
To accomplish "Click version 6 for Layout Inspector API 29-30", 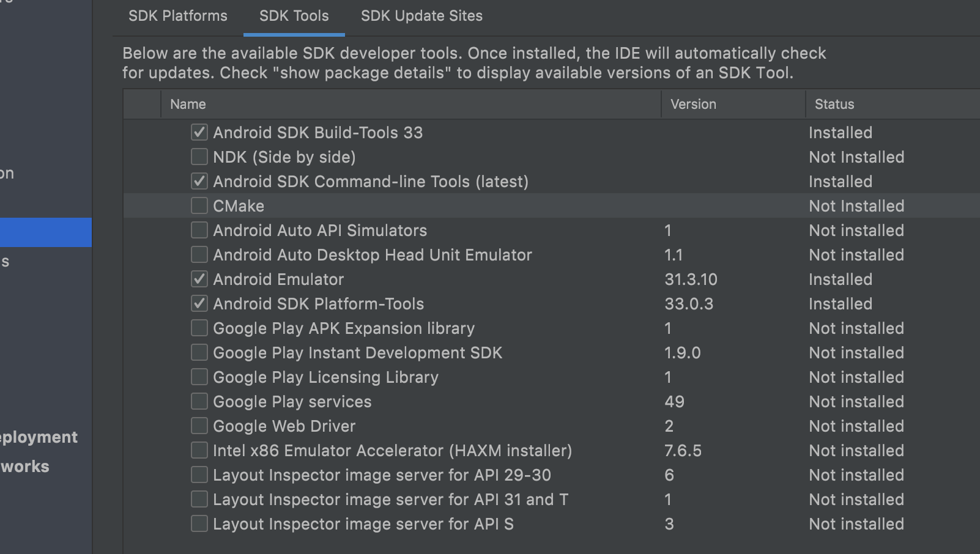I will (x=669, y=475).
